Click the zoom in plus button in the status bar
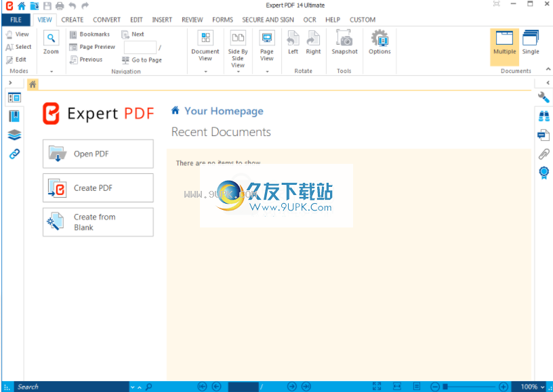 pyautogui.click(x=504, y=387)
